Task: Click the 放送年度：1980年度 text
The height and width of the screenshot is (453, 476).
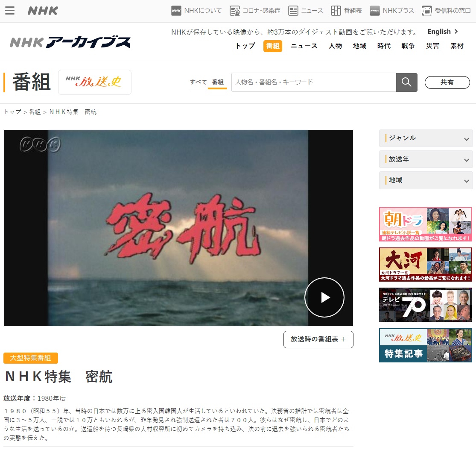Action: (x=35, y=398)
